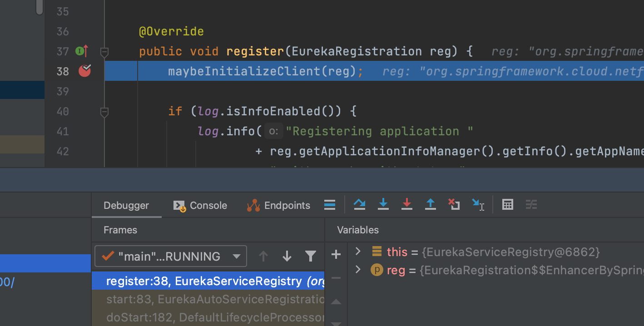Screen dimensions: 644x326
Task: Click the Drop Frame icon
Action: tap(454, 205)
